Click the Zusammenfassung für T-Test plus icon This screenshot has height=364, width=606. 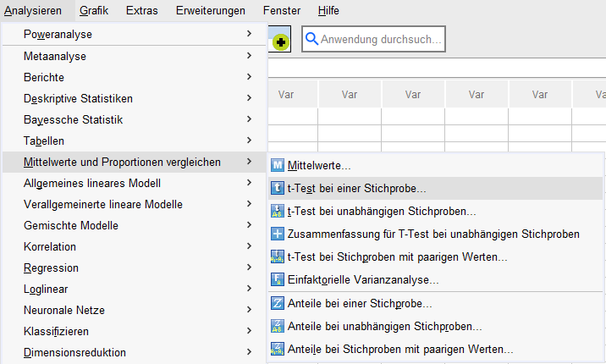(277, 234)
